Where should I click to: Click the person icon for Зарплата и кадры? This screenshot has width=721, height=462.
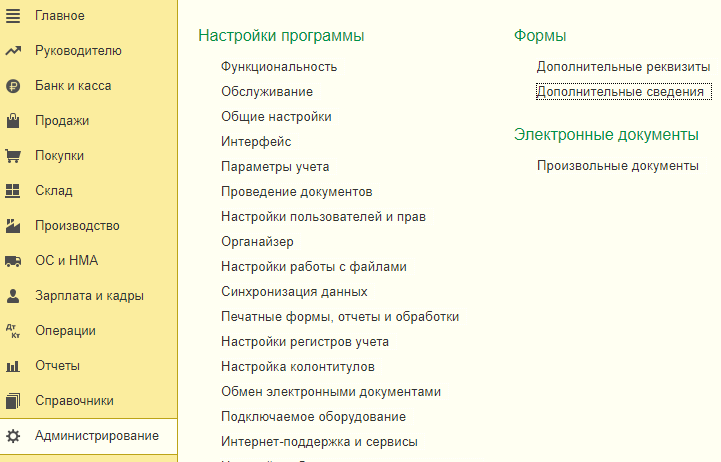pyautogui.click(x=13, y=296)
